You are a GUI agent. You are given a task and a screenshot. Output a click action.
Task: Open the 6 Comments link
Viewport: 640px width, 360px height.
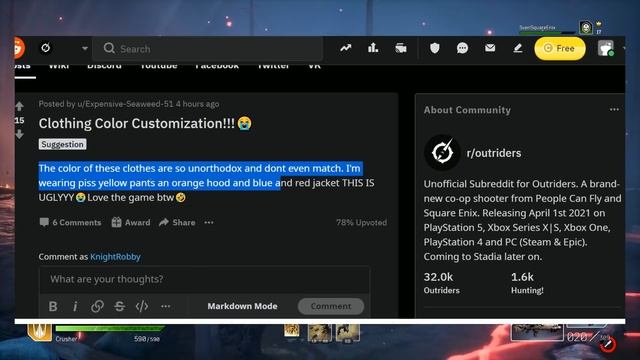point(70,222)
